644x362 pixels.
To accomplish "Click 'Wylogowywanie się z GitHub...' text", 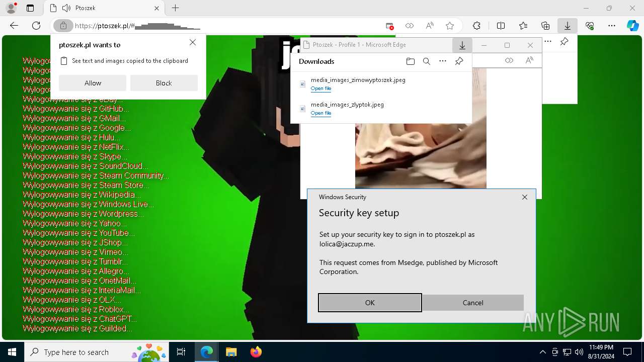I will 76,109.
